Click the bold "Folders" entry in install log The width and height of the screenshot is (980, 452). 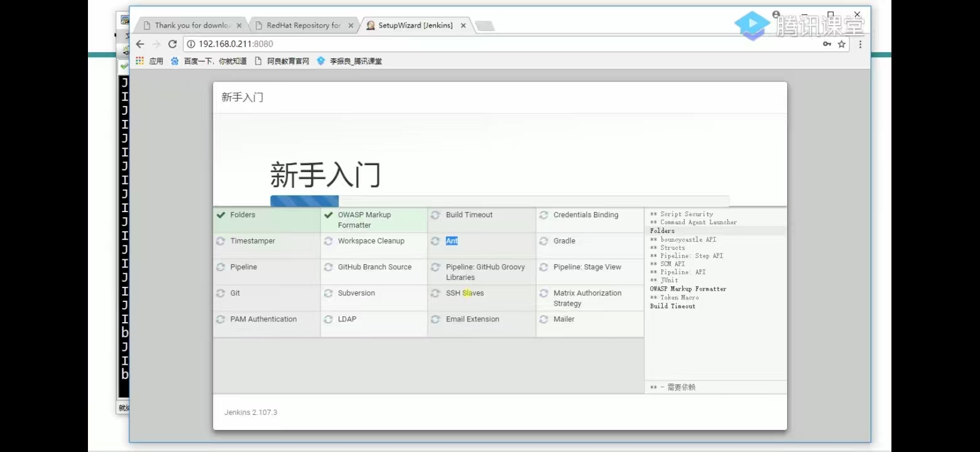coord(662,231)
